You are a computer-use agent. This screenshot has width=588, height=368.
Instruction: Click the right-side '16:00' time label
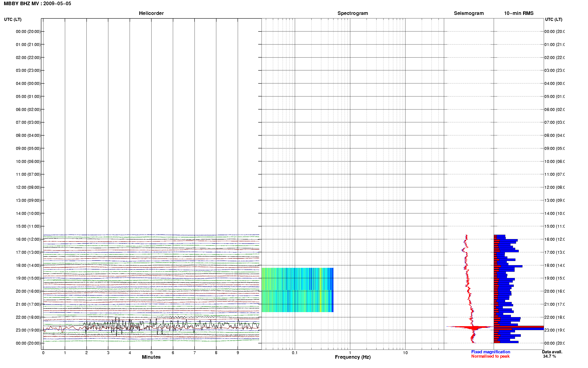coord(554,239)
